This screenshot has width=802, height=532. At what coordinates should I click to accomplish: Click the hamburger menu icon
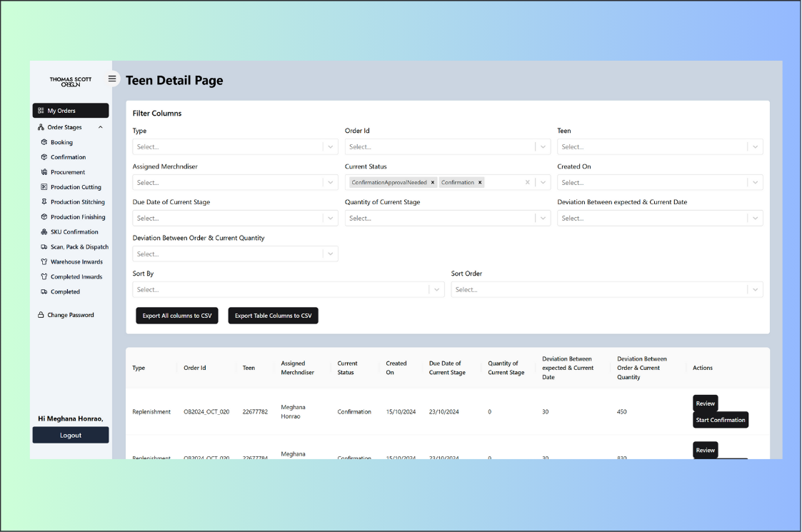click(x=112, y=79)
